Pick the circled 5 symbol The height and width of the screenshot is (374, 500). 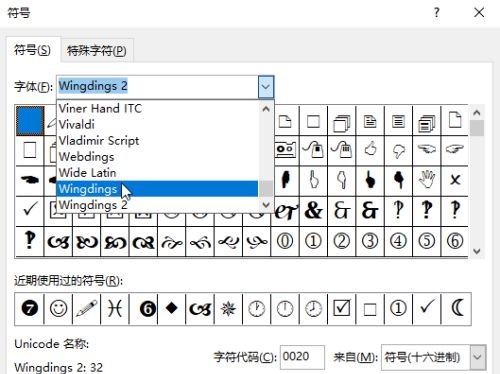pyautogui.click(x=427, y=241)
